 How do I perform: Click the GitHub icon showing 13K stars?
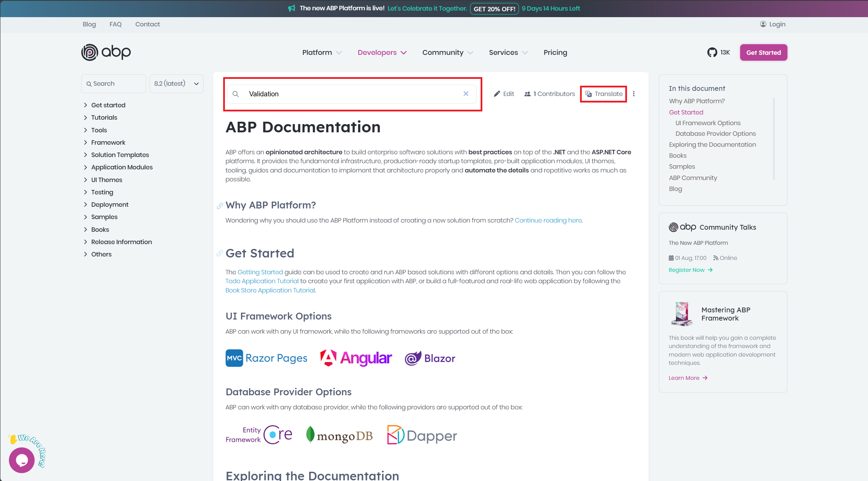(x=712, y=52)
